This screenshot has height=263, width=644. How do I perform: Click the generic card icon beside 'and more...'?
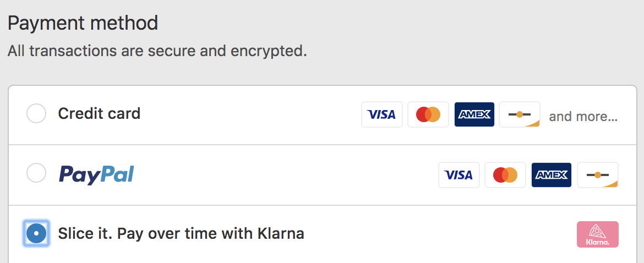[520, 114]
